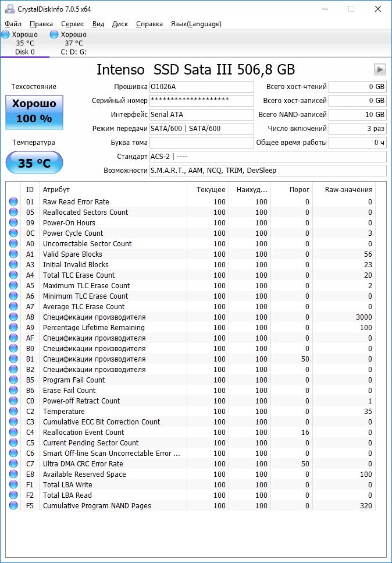
Task: Select the Disk 0 drive tab
Action: point(25,43)
